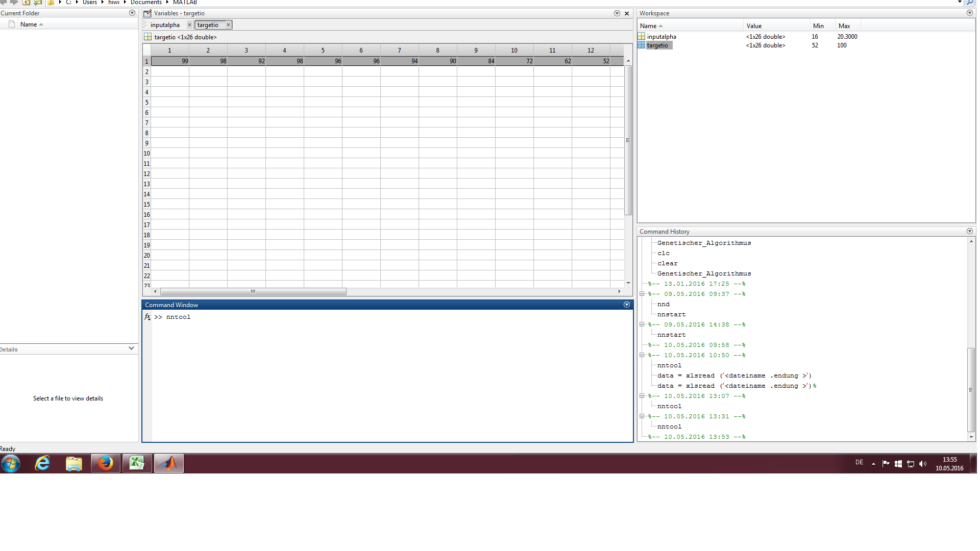Select cell in column 5 of row 1
This screenshot has height=551, width=980.
click(x=323, y=61)
